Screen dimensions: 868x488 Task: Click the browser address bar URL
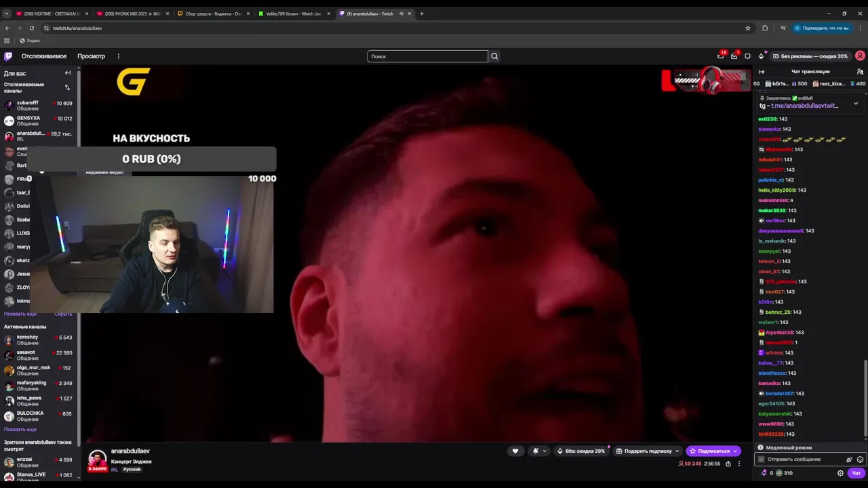(x=77, y=28)
